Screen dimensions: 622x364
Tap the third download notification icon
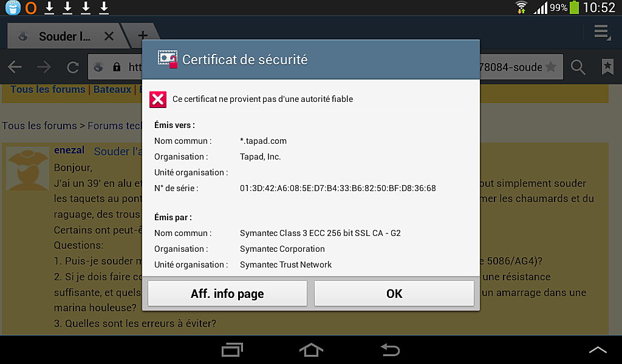click(x=86, y=7)
